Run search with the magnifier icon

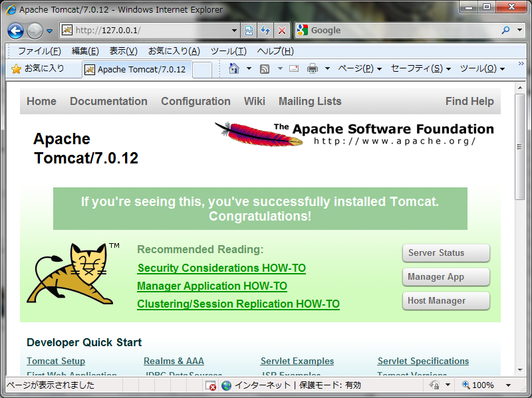point(505,30)
